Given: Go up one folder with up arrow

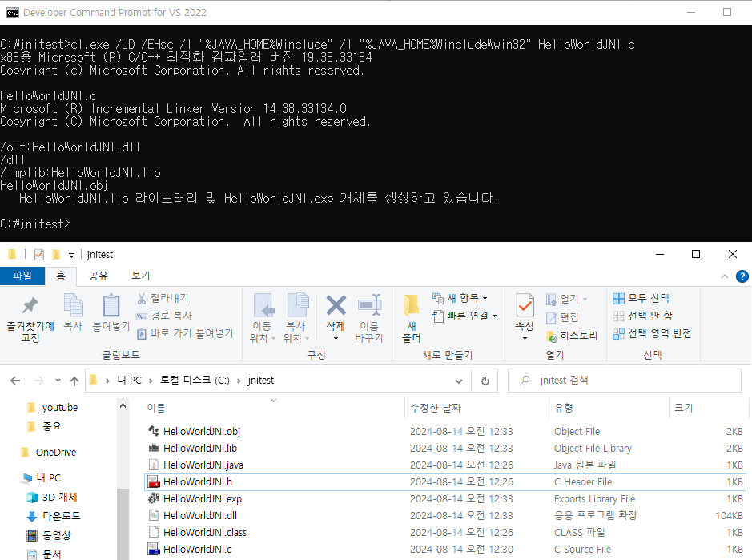Looking at the screenshot, I should click(x=74, y=381).
